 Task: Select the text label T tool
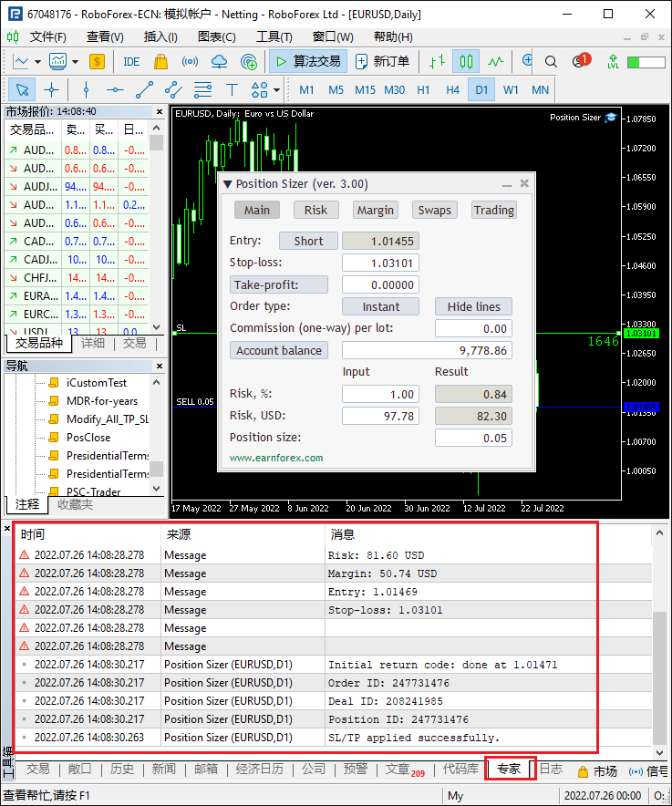232,90
